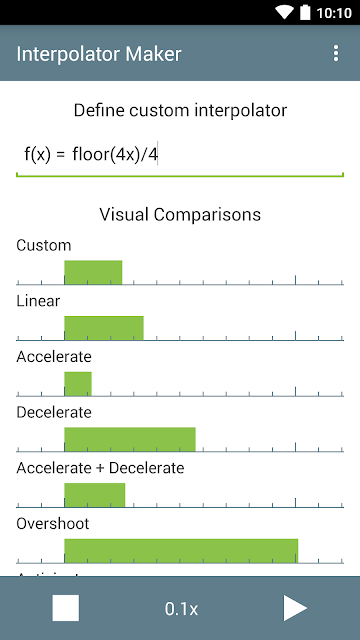Edit the f(x) formula input field
This screenshot has width=360, height=640.
(x=180, y=157)
